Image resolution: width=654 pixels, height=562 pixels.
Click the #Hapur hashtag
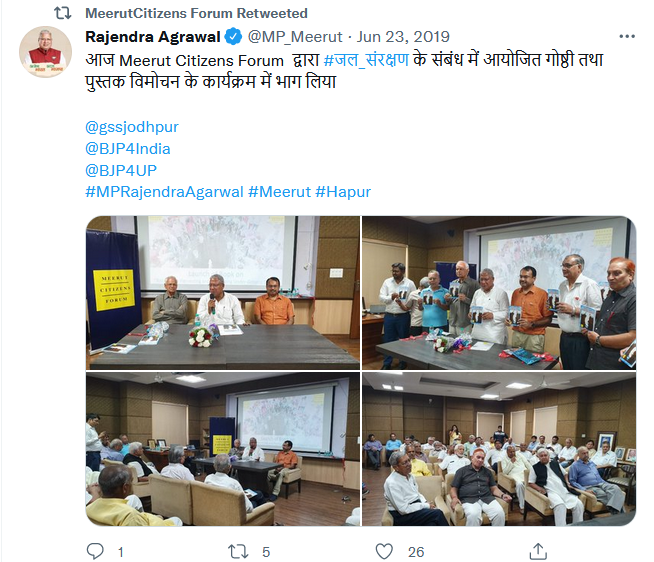(343, 192)
